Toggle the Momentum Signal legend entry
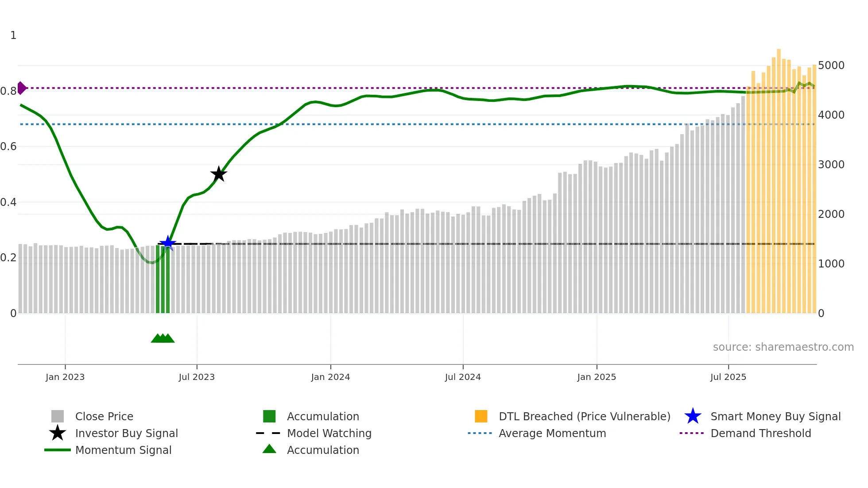The image size is (868, 488). pos(123,450)
